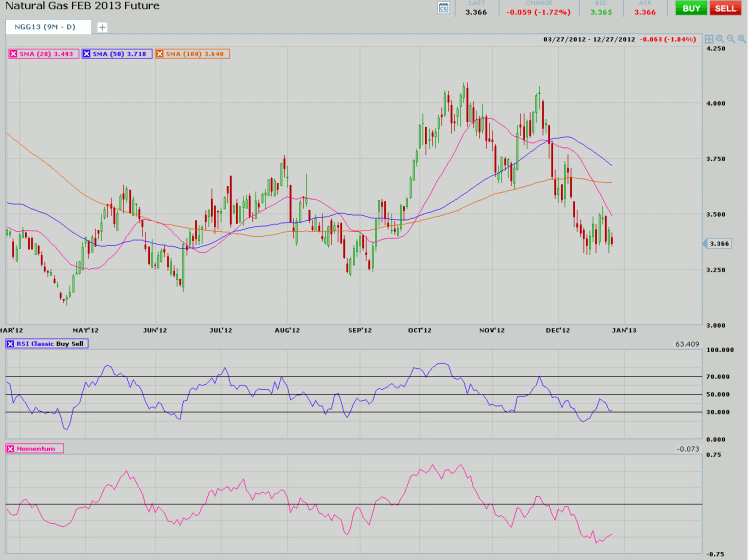Click the middle magnifier zoom icon

pyautogui.click(x=730, y=38)
